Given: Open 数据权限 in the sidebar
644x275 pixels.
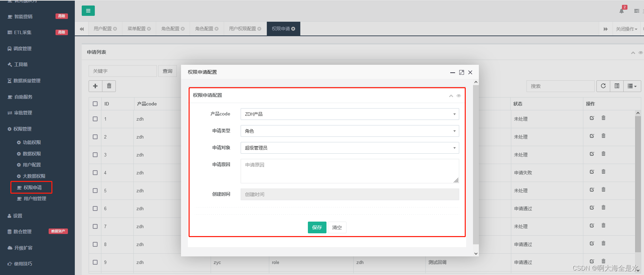Looking at the screenshot, I should point(32,154).
